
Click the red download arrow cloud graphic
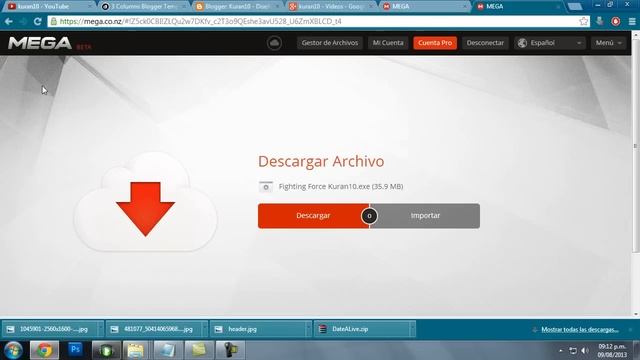coord(145,203)
